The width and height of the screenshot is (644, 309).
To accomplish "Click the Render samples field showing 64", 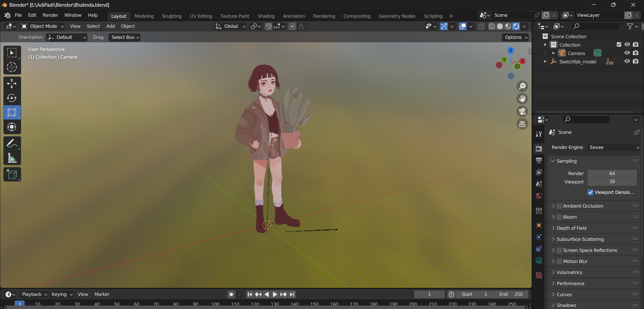I will [x=612, y=173].
